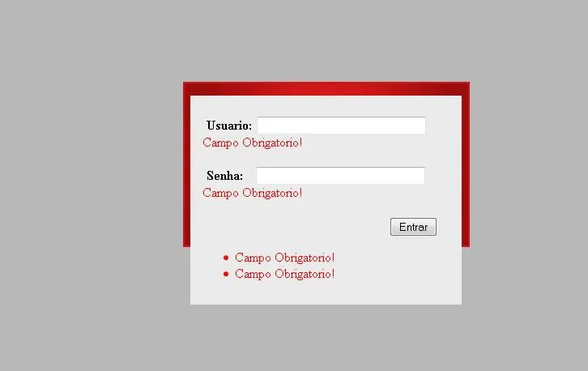Viewport: 588px width, 371px height.
Task: Click second bulleted Campo Obrigatorio! summary message
Action: 284,275
